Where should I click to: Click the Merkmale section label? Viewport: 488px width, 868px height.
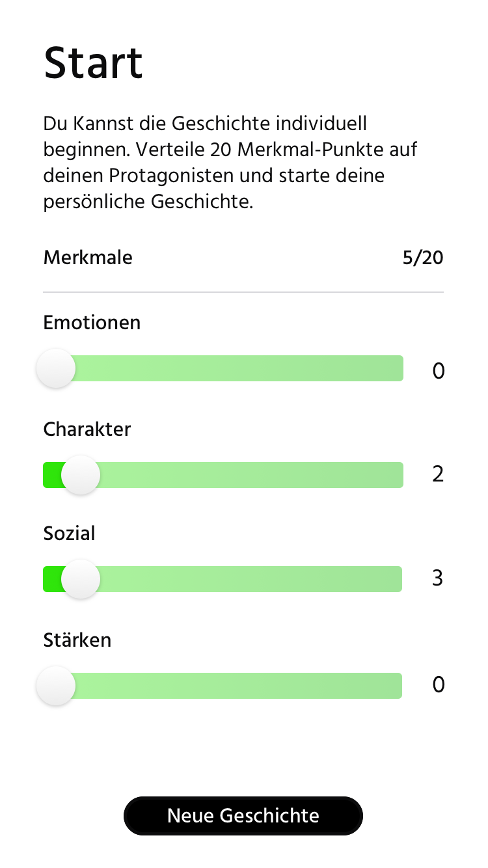click(x=88, y=258)
